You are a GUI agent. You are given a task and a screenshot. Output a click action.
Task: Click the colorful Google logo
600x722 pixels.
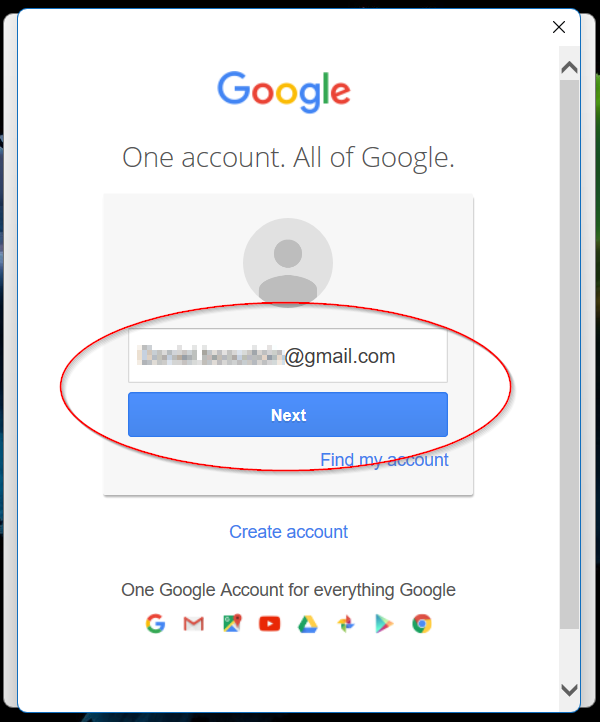tap(284, 92)
